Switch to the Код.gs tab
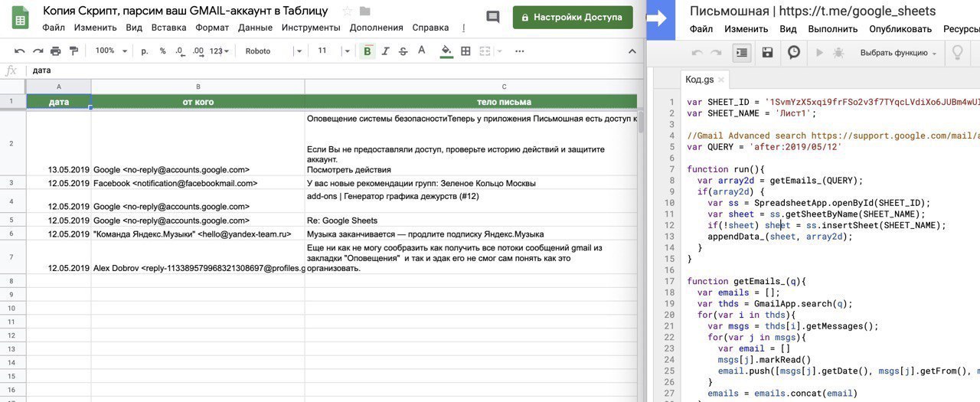Screen dimensions: 980x402 [x=699, y=80]
